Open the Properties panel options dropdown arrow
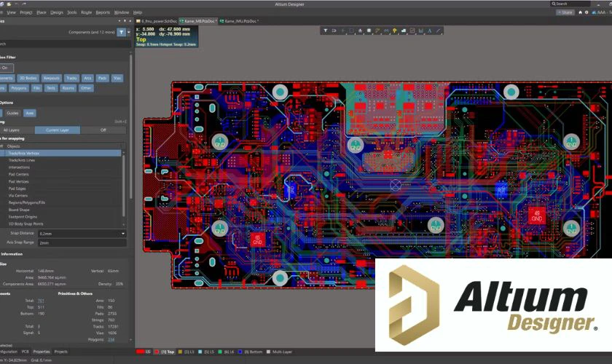 click(x=119, y=20)
